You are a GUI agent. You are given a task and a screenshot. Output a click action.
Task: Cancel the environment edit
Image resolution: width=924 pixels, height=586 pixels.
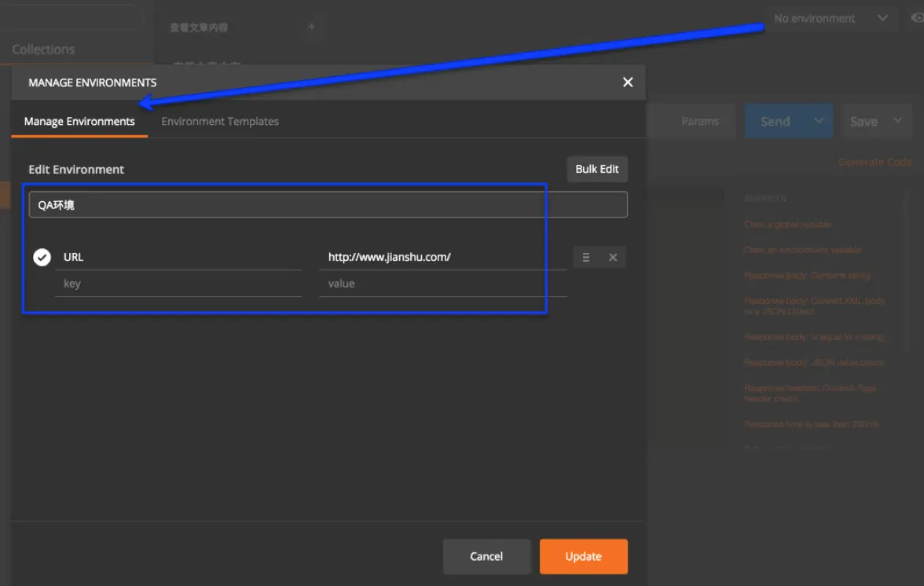(487, 557)
